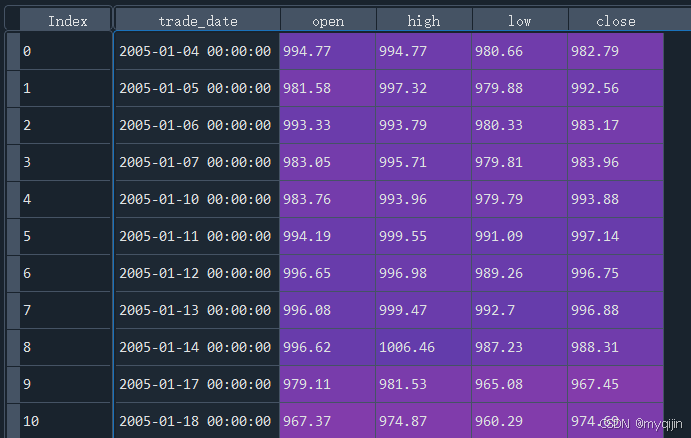Click the close column header
The width and height of the screenshot is (691, 438).
tap(616, 20)
